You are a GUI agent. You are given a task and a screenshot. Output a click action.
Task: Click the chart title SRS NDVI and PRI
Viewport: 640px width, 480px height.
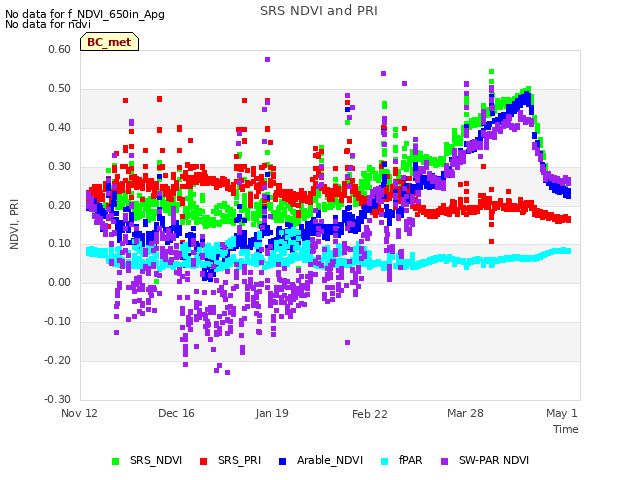coord(319,11)
